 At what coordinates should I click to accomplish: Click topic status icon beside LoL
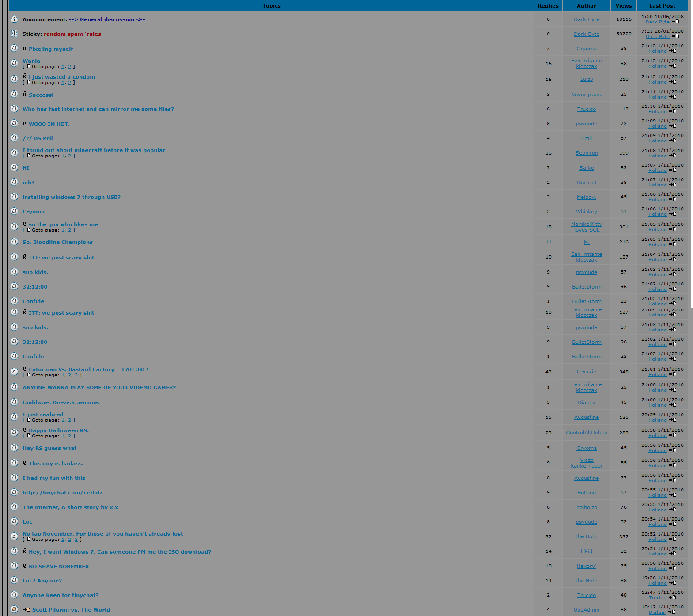coord(14,521)
